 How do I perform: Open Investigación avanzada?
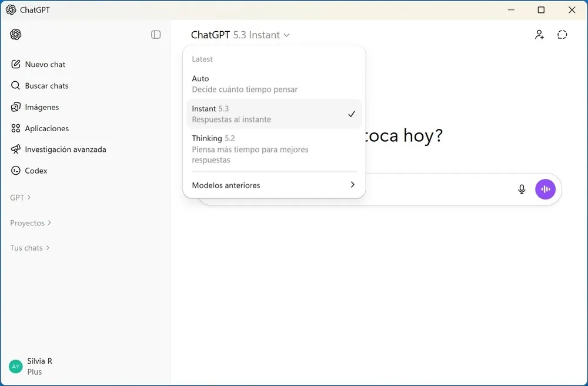click(x=59, y=149)
